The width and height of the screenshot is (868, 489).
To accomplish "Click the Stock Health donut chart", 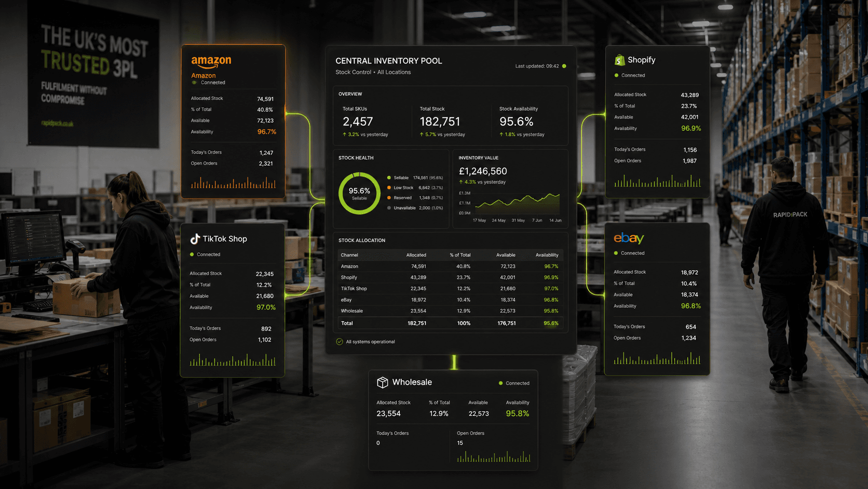I will pos(359,193).
